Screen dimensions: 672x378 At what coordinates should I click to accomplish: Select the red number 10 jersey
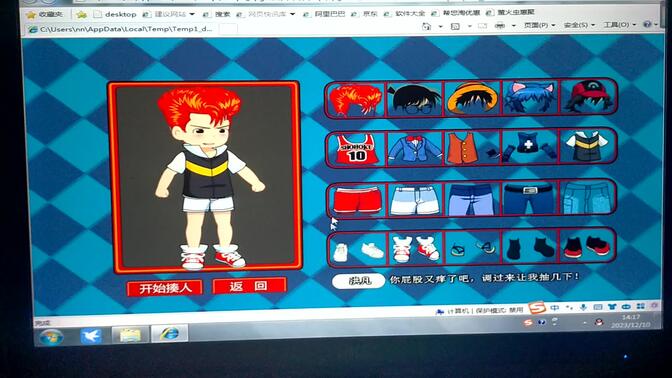tap(356, 149)
